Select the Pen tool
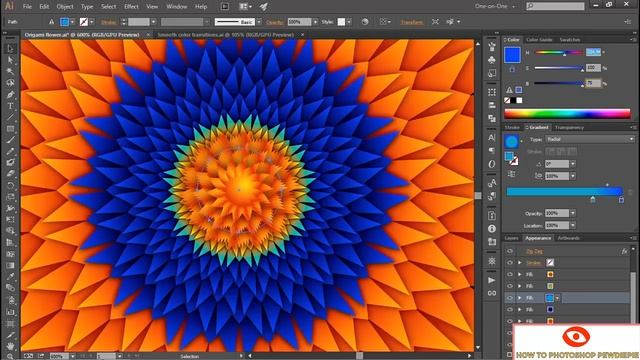Screen dimensions: 640x360 (10, 94)
